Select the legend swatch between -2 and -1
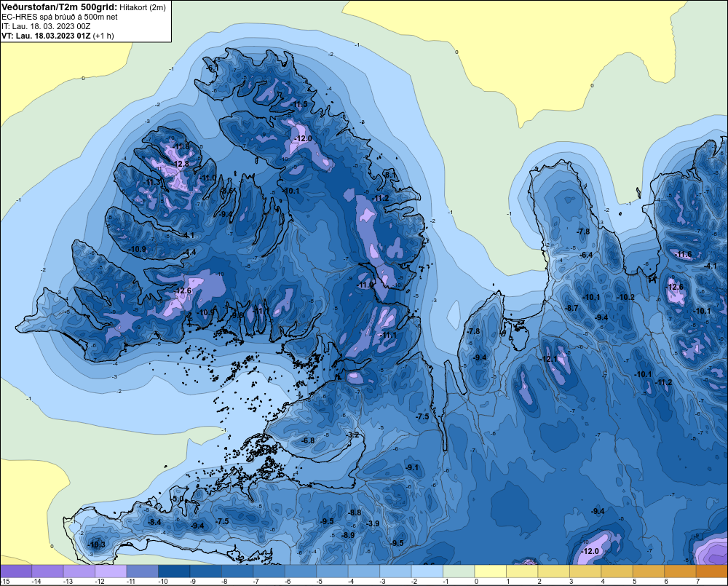 (427, 571)
